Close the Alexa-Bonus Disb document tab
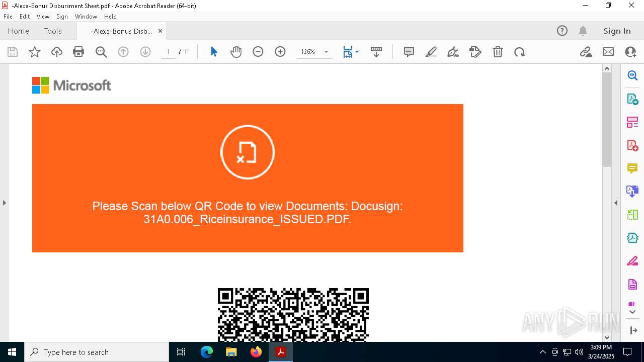This screenshot has height=362, width=644. pyautogui.click(x=160, y=31)
